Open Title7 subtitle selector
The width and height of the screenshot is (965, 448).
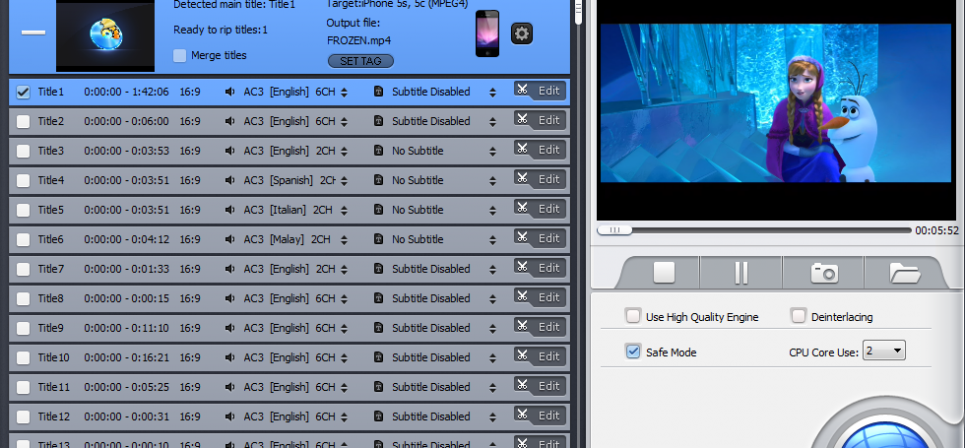pos(492,269)
